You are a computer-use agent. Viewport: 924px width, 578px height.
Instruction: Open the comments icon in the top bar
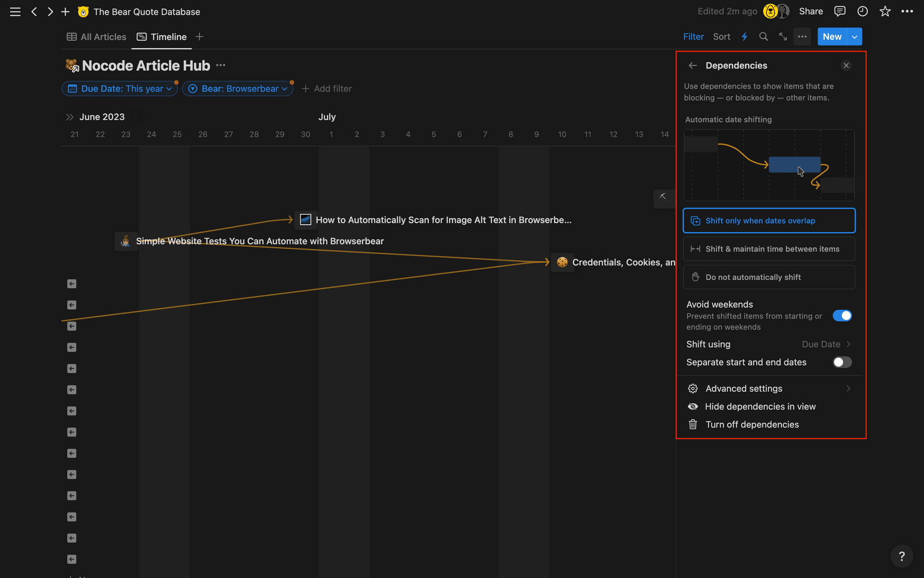839,11
